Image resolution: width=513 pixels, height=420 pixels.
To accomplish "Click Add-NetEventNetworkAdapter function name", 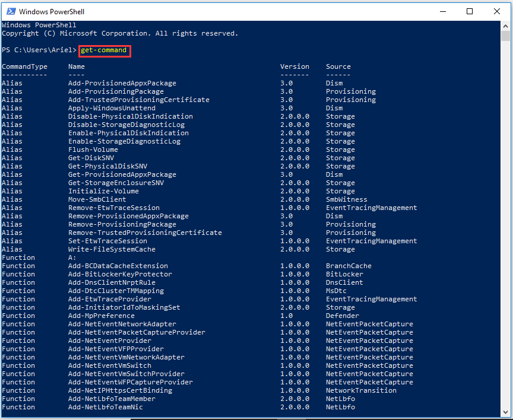I will [x=122, y=324].
